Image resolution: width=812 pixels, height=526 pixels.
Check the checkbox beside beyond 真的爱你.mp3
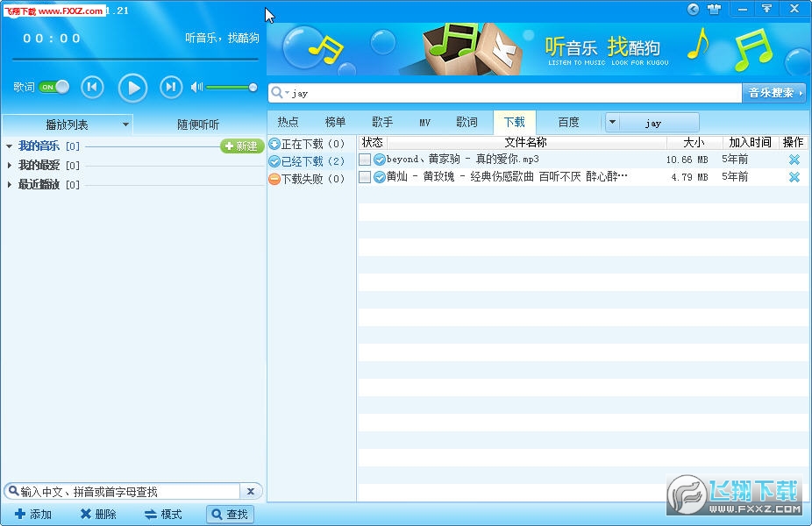pos(364,160)
